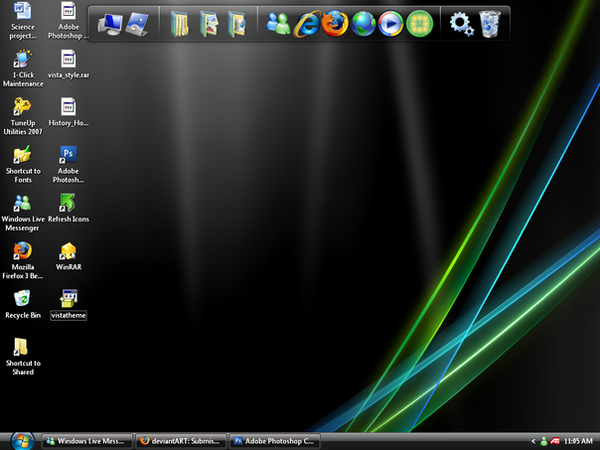Launch Windows Live Messenger from the dock

point(278,24)
